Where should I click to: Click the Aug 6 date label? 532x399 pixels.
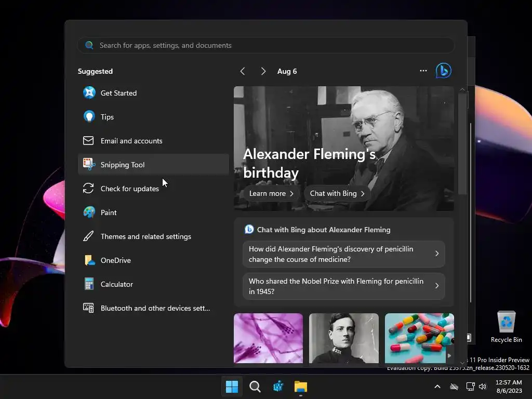tap(287, 71)
